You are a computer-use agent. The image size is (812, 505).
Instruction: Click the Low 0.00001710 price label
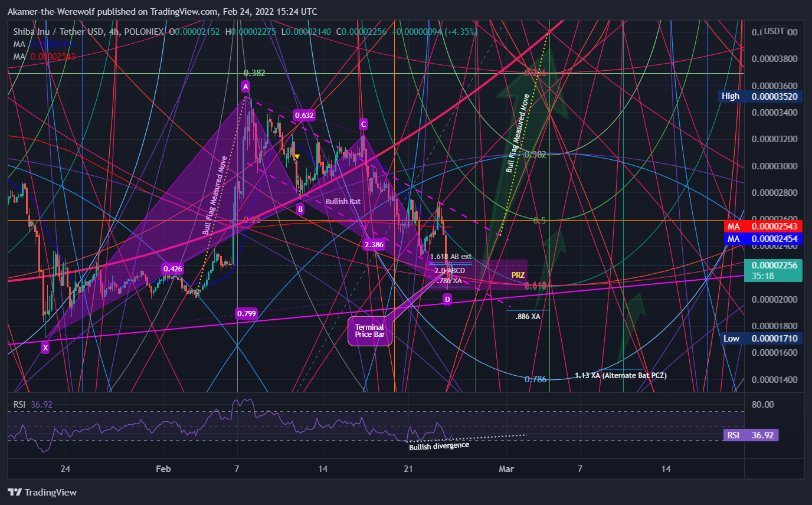click(761, 338)
